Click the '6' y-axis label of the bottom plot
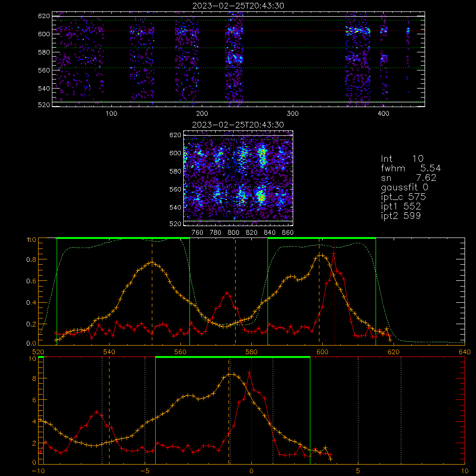This screenshot has width=476, height=476. point(34,400)
